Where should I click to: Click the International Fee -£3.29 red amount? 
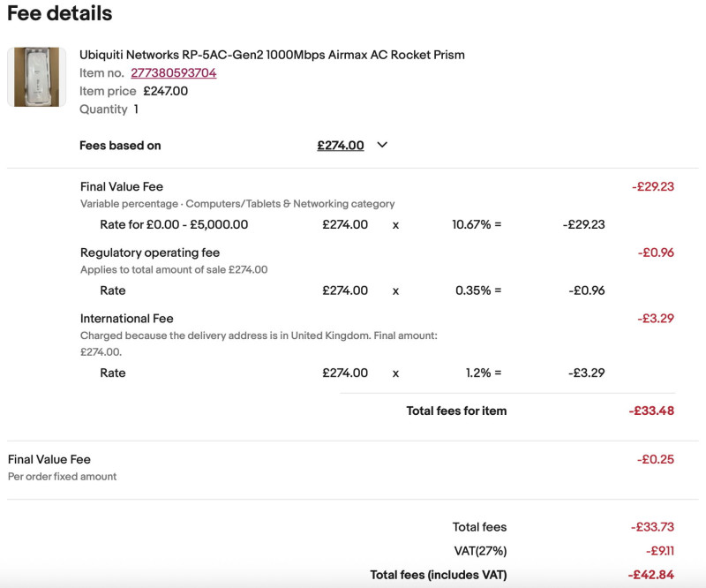click(655, 319)
